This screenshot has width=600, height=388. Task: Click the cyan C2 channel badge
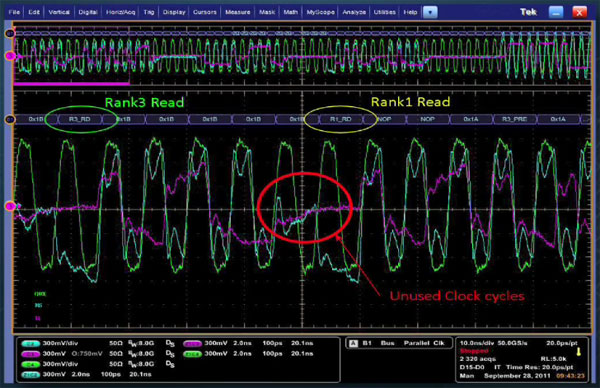[x=31, y=344]
